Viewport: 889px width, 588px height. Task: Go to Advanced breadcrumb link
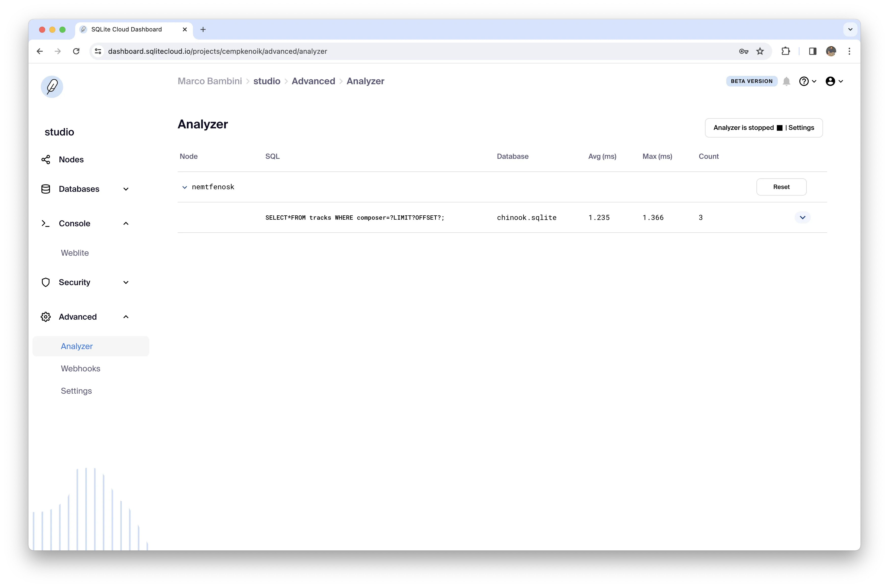coord(313,81)
